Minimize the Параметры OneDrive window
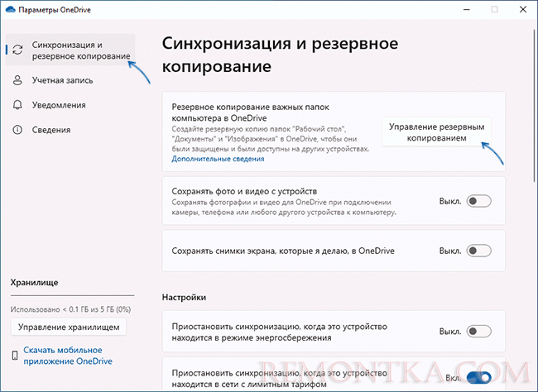538x392 pixels. point(466,10)
